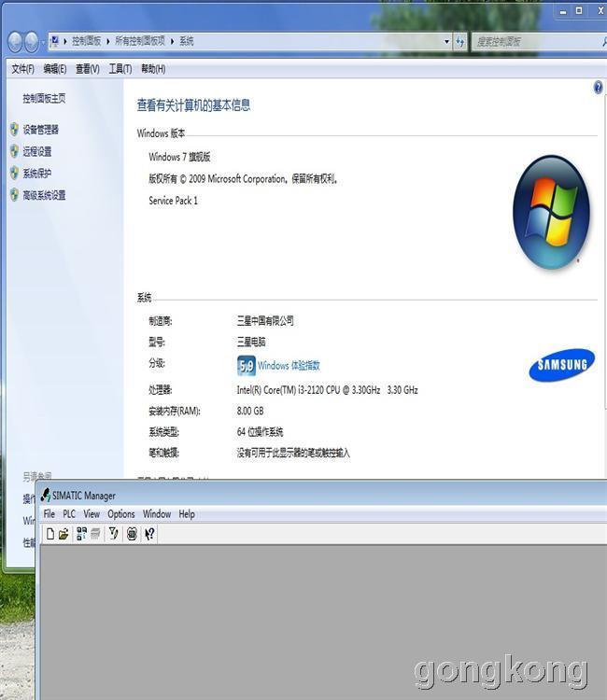Open the address bar history dropdown arrow
This screenshot has width=607, height=700.
[x=446, y=41]
